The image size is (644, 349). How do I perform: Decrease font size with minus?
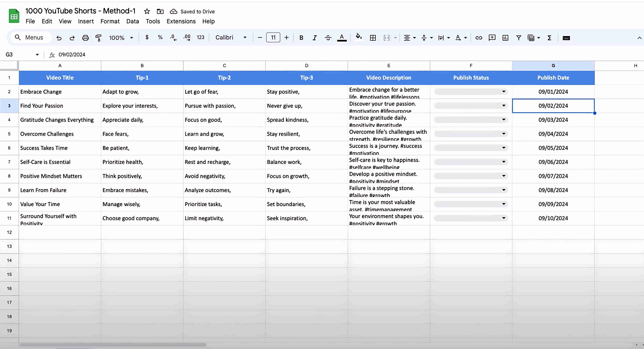point(260,38)
